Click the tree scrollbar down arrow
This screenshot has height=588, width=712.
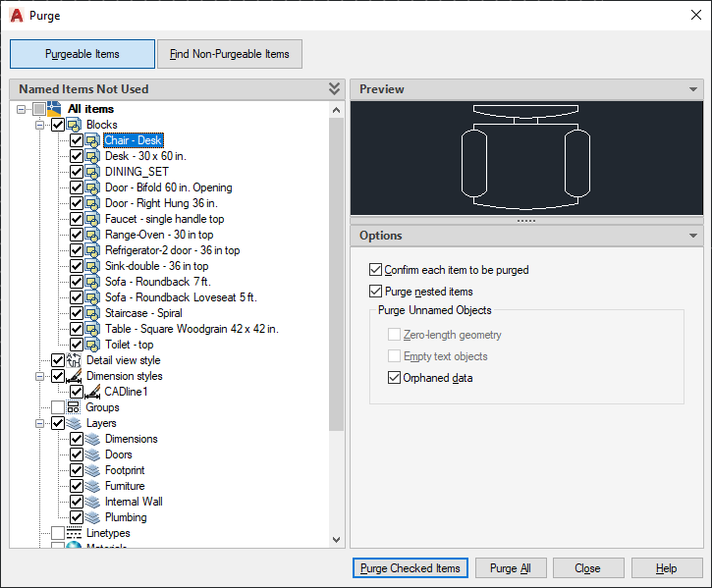pos(336,540)
